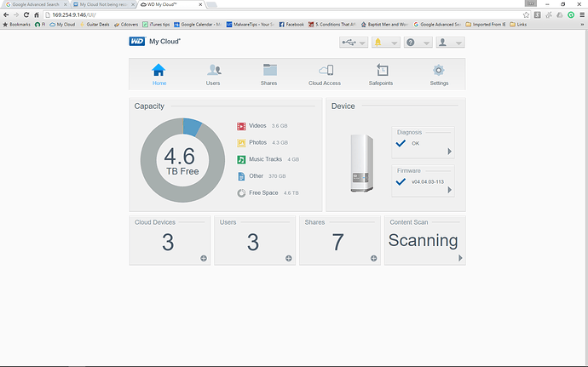The width and height of the screenshot is (588, 367).
Task: Click the green circle extension icon
Action: (x=571, y=15)
